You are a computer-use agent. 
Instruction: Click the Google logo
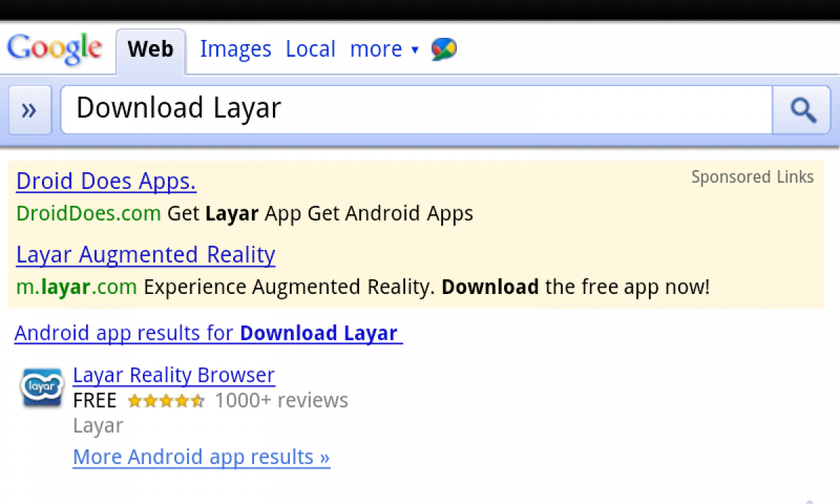55,48
